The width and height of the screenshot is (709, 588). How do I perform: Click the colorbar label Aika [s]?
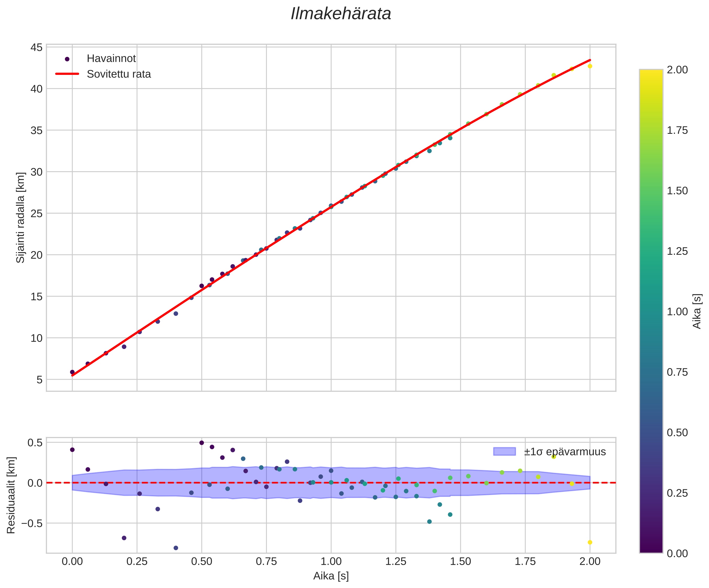(x=697, y=311)
